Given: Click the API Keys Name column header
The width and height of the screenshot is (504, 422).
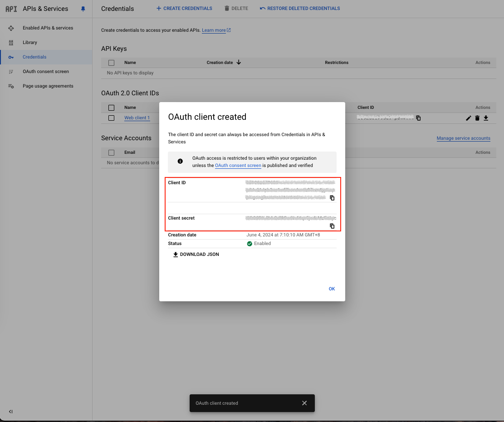Looking at the screenshot, I should click(x=130, y=63).
